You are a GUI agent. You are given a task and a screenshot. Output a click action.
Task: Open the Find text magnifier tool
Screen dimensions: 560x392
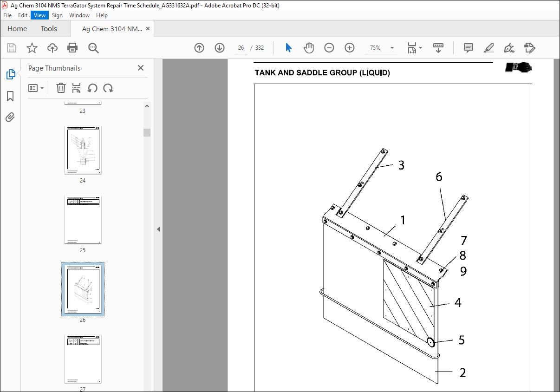[93, 48]
